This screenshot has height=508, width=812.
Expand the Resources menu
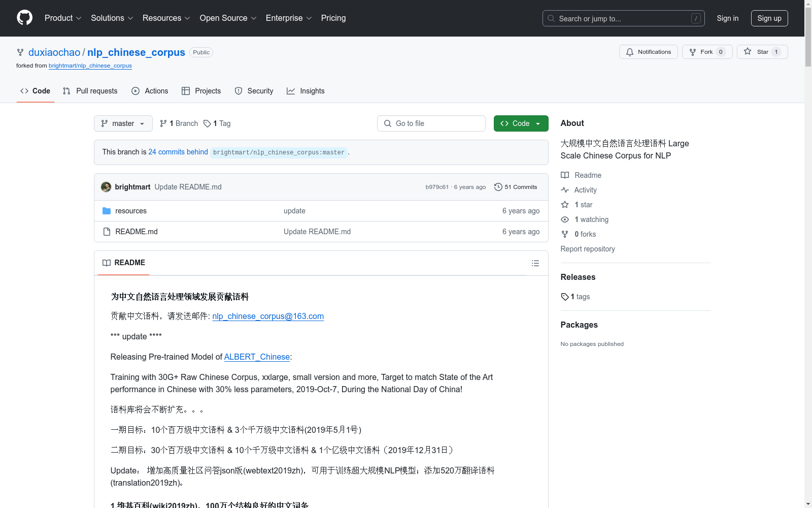click(x=166, y=18)
